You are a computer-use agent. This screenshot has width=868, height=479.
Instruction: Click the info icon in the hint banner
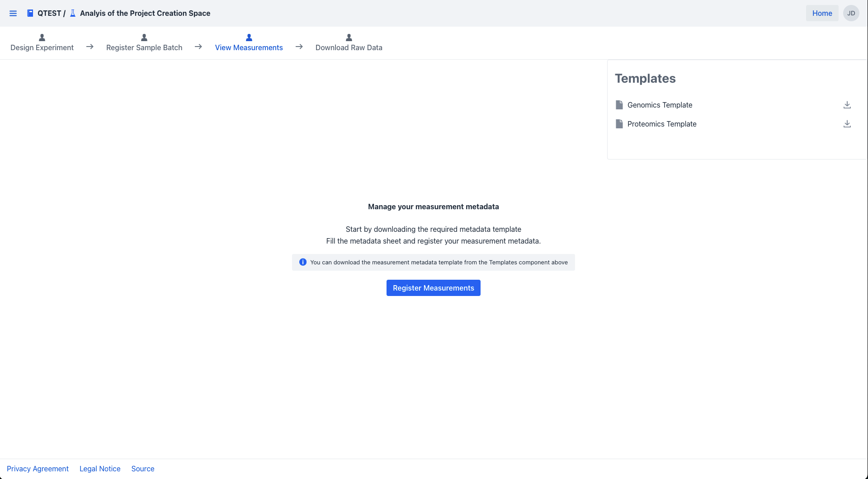point(303,262)
